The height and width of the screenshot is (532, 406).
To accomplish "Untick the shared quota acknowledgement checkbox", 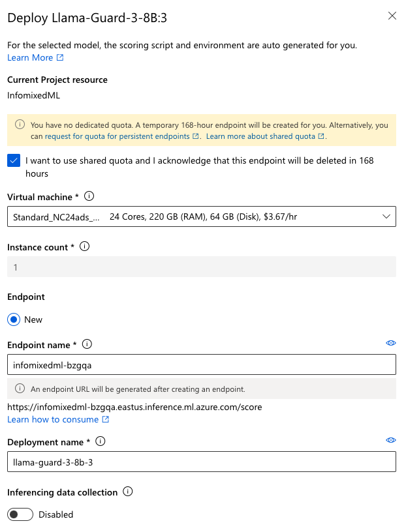I will click(x=14, y=160).
